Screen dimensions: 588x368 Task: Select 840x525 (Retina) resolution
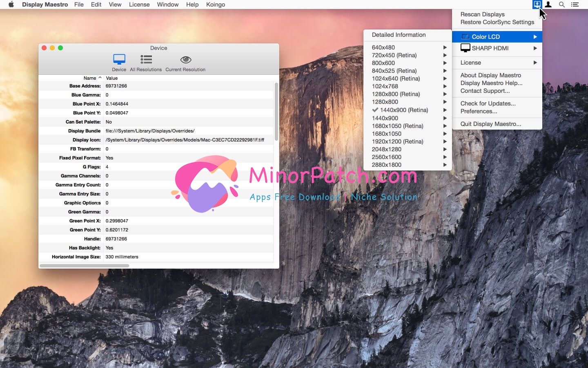pyautogui.click(x=408, y=71)
